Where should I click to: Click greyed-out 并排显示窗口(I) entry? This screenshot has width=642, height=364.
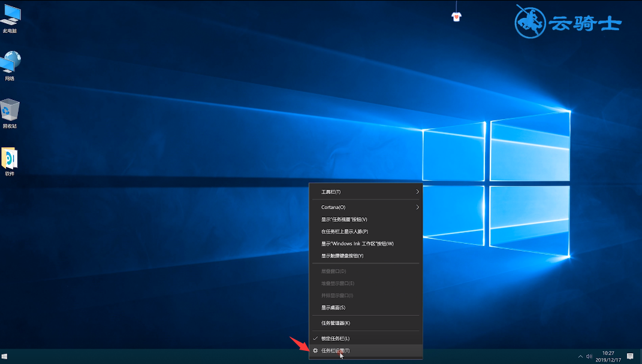click(366, 295)
